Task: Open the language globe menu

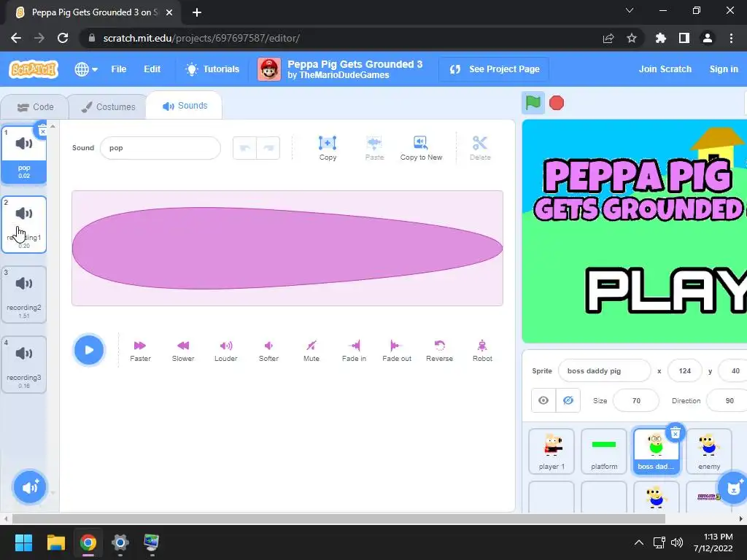Action: click(x=86, y=69)
